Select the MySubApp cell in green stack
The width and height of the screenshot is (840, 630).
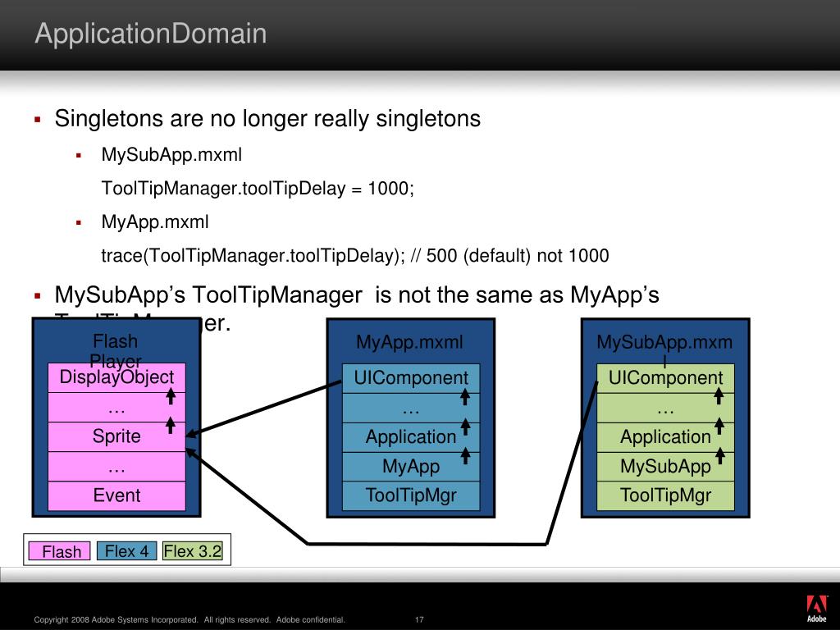[665, 467]
